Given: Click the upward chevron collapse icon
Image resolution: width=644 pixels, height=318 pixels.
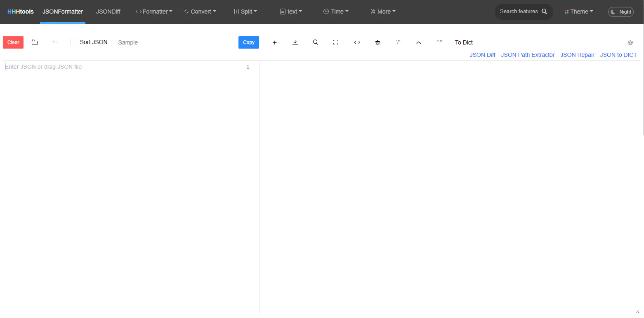Looking at the screenshot, I should coord(419,42).
